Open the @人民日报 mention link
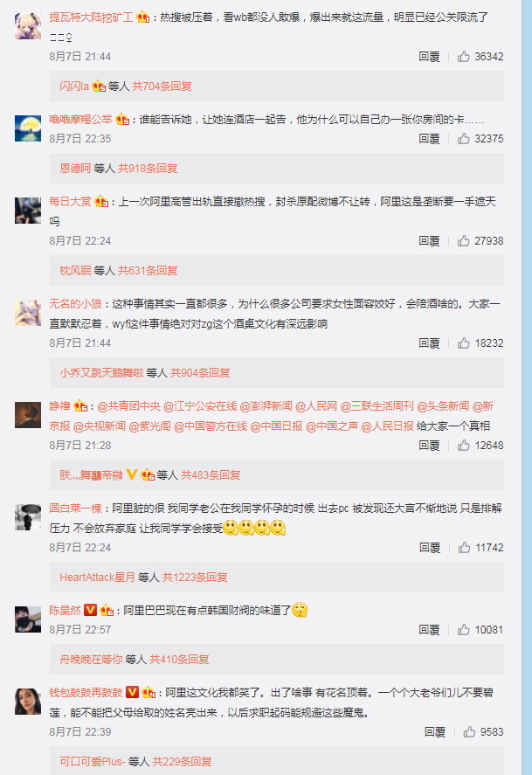This screenshot has width=532, height=775. click(387, 426)
